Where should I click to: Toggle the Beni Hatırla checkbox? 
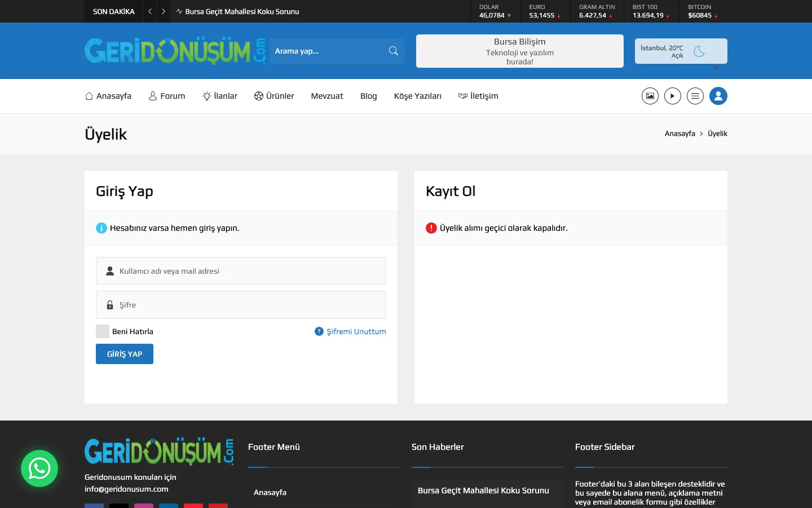click(x=103, y=331)
